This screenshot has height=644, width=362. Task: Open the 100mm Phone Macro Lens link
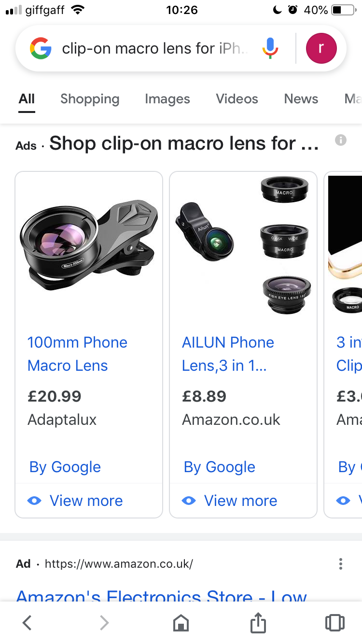[x=77, y=354]
